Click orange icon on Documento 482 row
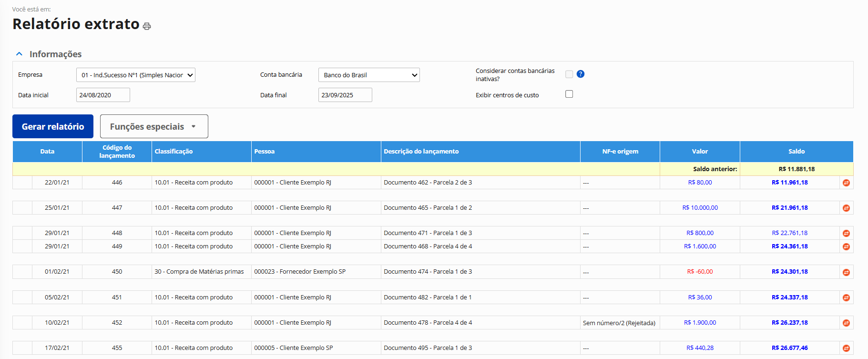 846,297
